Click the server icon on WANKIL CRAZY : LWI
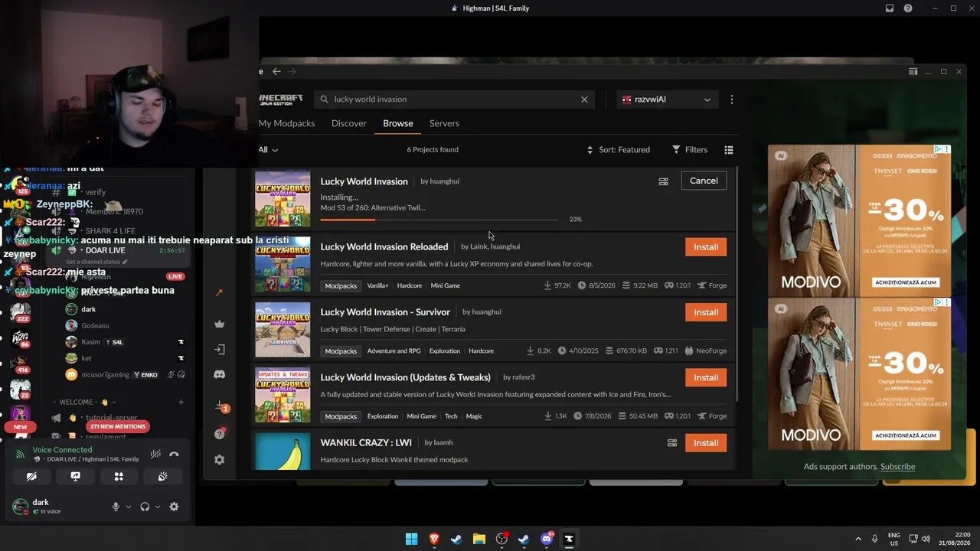Viewport: 980px width, 551px height. [x=672, y=443]
